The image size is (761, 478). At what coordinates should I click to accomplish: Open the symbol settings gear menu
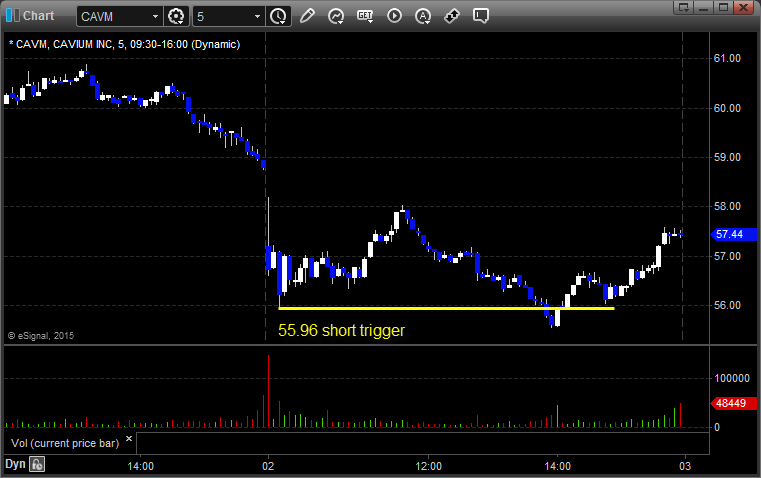click(176, 16)
